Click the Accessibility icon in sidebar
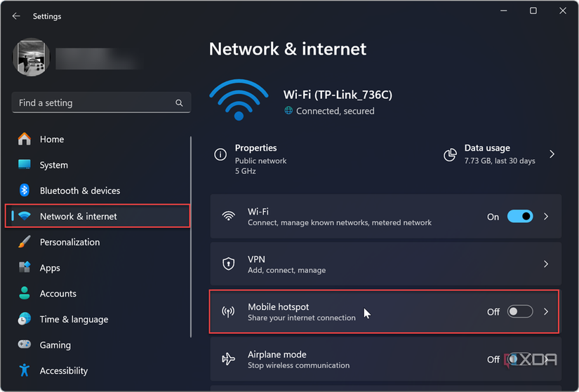 25,370
